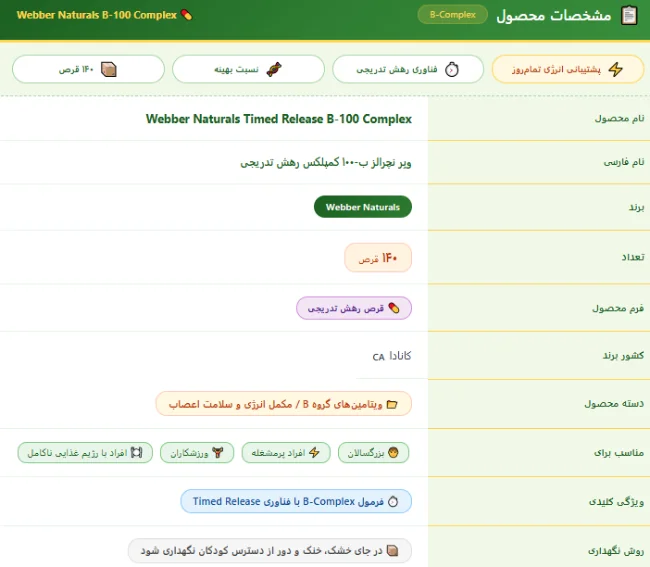Click the candy icon in نسبت بهینه chip

click(x=274, y=69)
